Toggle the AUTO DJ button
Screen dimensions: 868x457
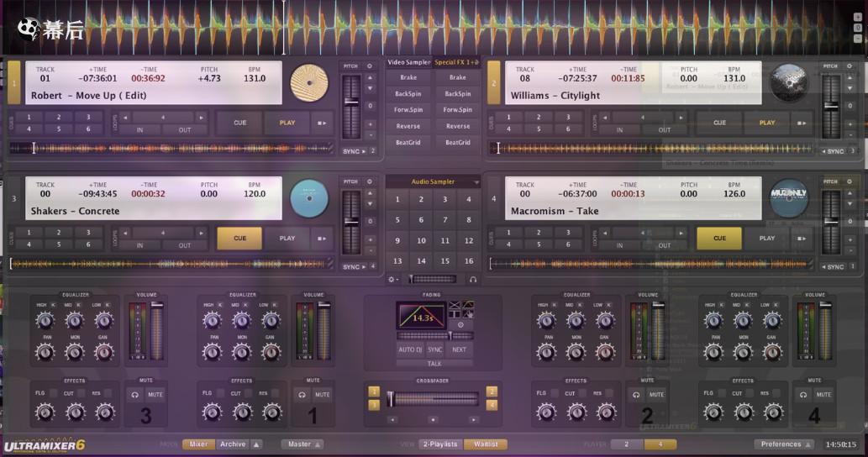[410, 349]
